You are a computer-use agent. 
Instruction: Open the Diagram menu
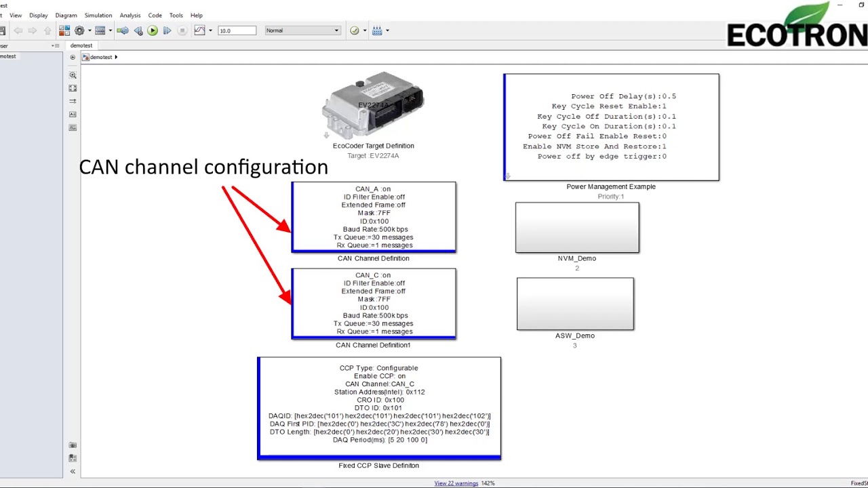pos(66,15)
